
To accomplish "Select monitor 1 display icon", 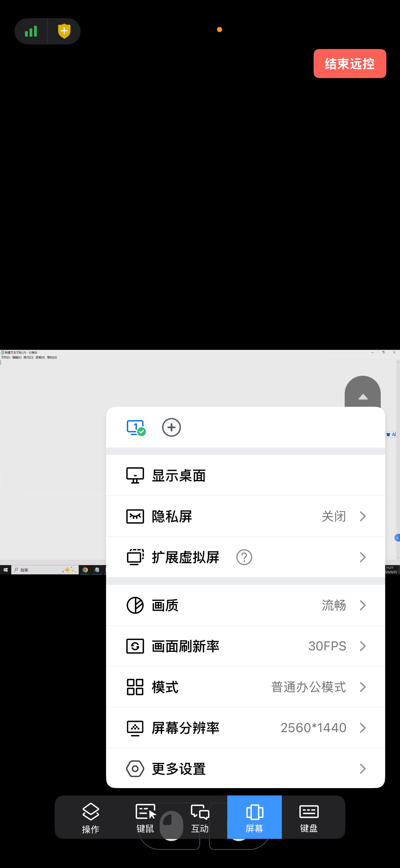I will coord(136,428).
